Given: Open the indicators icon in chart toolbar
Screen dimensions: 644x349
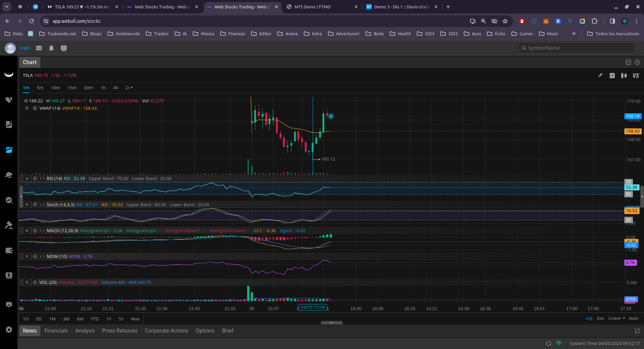Looking at the screenshot, I should click(x=612, y=76).
